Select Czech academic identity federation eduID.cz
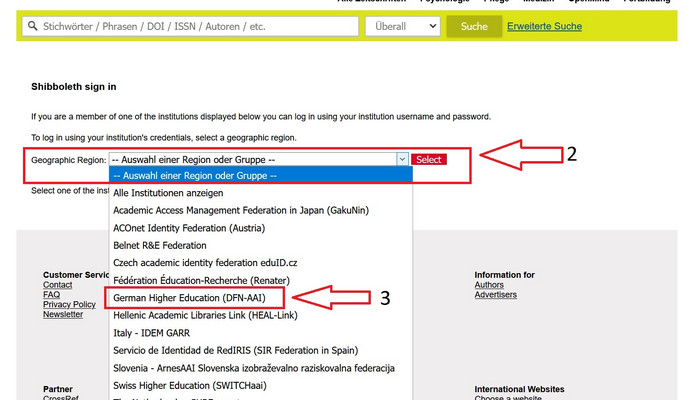700x400 pixels. (x=261, y=263)
